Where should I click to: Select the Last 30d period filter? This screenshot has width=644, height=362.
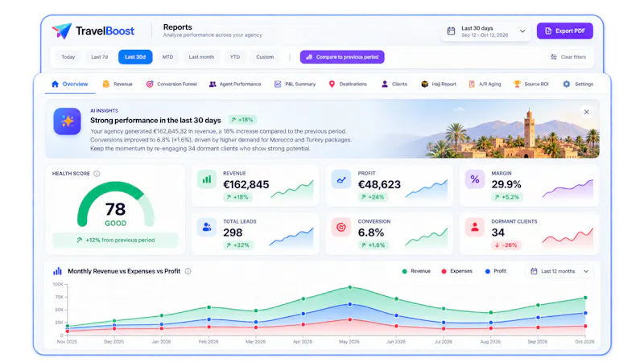point(135,57)
